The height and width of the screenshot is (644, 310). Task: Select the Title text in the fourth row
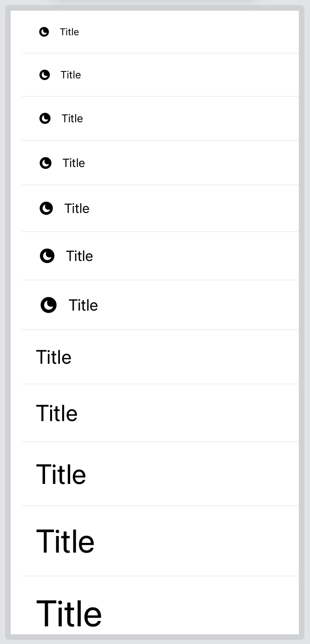[x=74, y=163]
